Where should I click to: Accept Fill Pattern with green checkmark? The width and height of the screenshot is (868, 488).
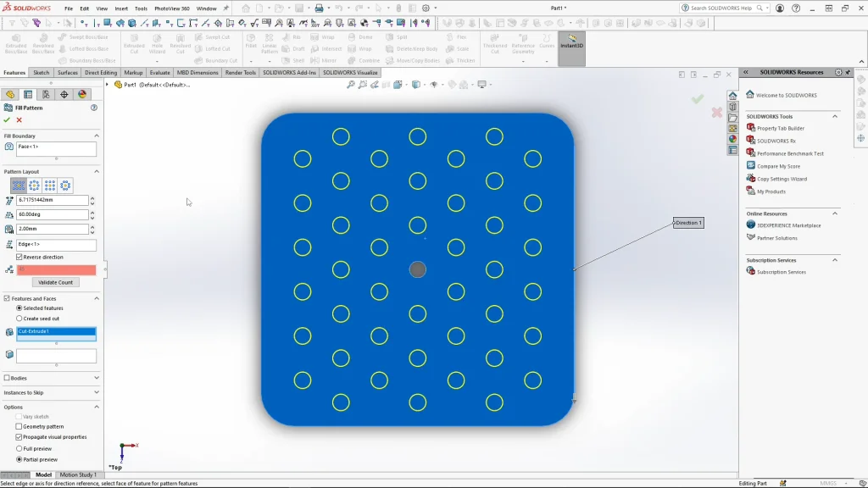pyautogui.click(x=7, y=119)
